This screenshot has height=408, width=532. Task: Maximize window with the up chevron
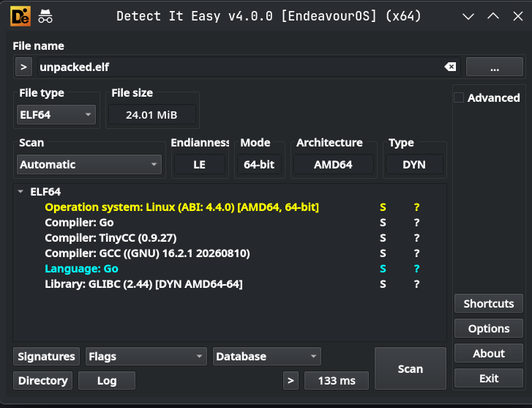pos(493,15)
